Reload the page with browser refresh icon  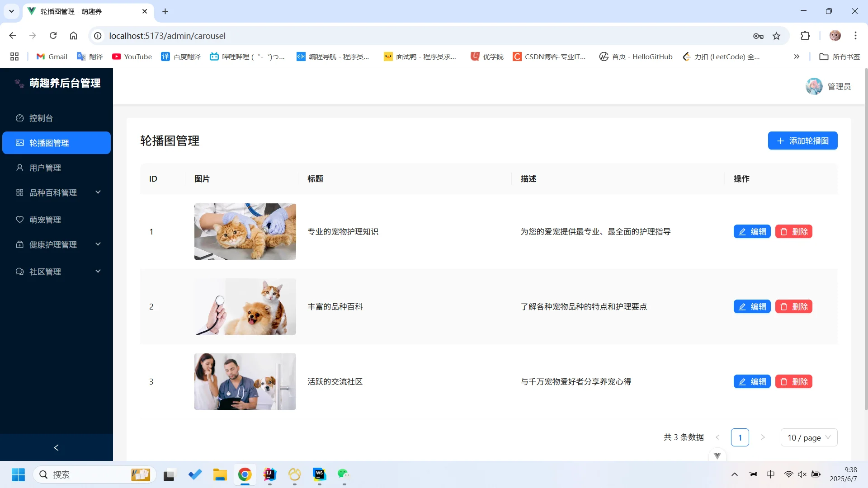pyautogui.click(x=53, y=35)
